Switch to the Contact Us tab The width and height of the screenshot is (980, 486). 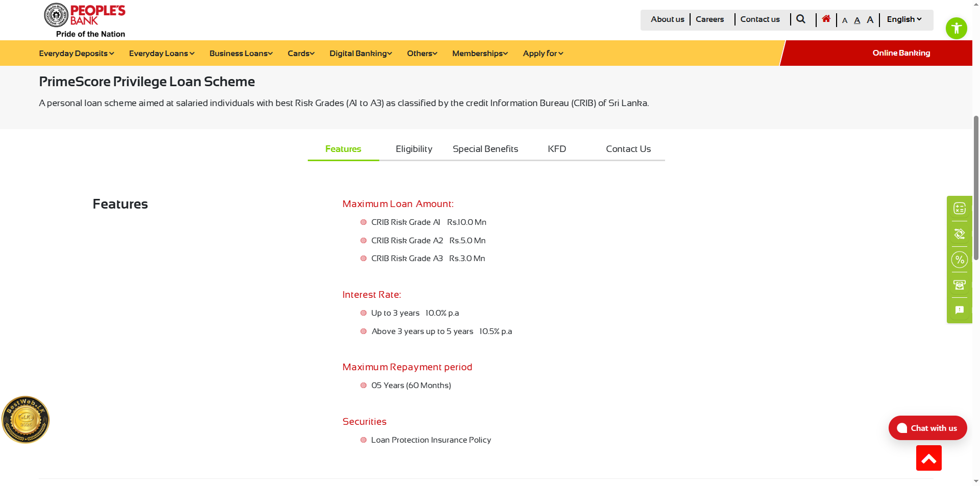(628, 149)
